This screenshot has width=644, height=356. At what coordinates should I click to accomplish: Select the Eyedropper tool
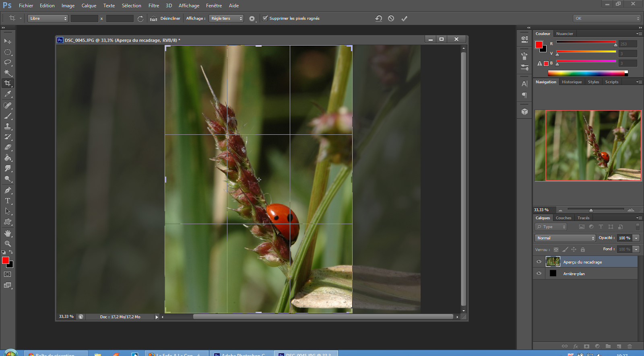point(8,94)
